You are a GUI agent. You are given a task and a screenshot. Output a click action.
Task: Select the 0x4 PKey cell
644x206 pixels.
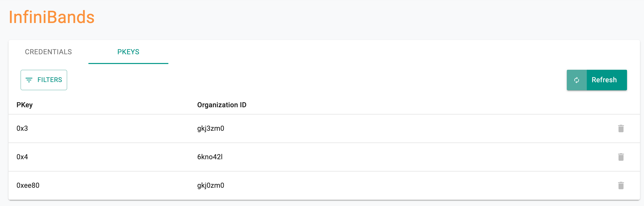click(22, 157)
